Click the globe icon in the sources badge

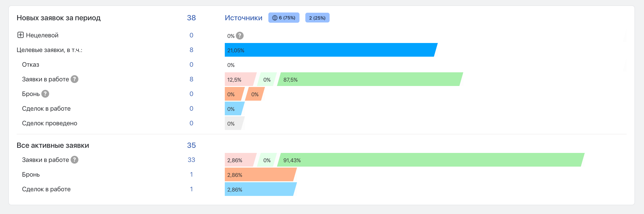click(x=275, y=18)
